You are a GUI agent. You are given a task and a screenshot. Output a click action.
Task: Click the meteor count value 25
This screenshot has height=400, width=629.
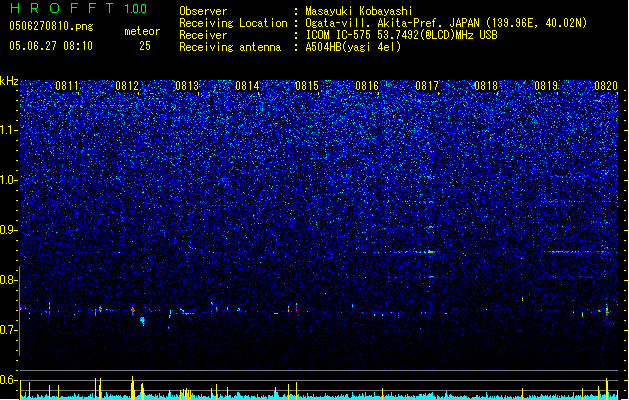pyautogui.click(x=145, y=46)
